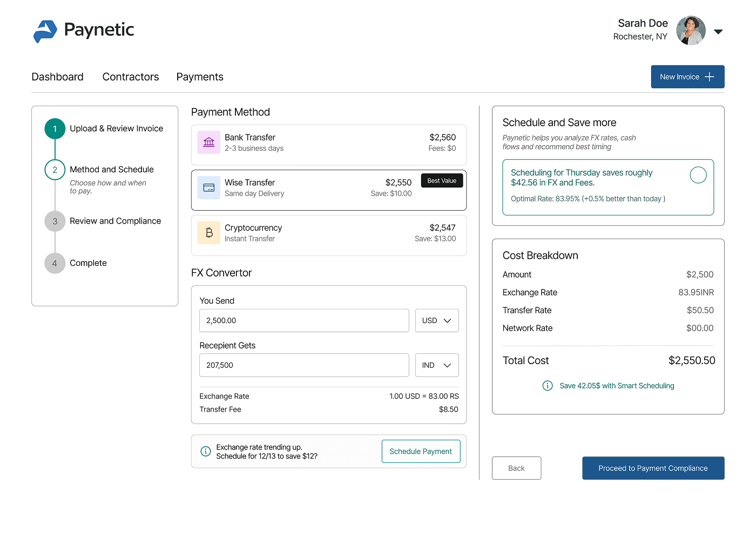The image size is (756, 538).
Task: Select the Thursday scheduling radio option
Action: (698, 175)
